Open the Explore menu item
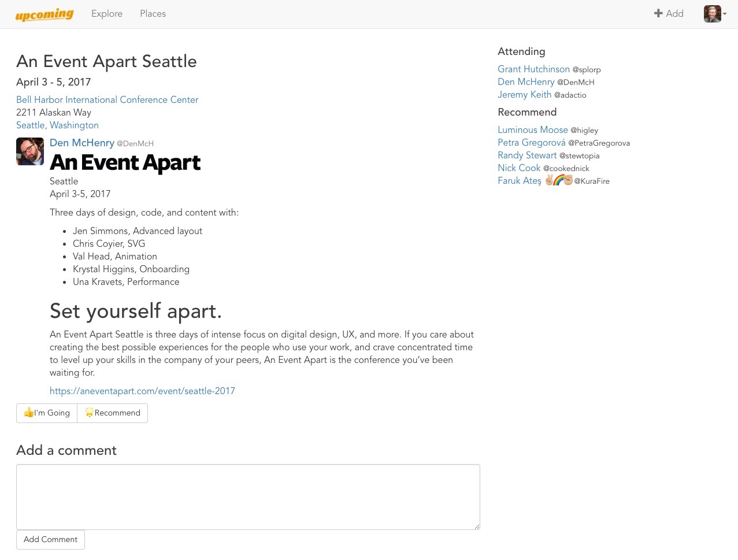This screenshot has width=738, height=560. point(107,14)
